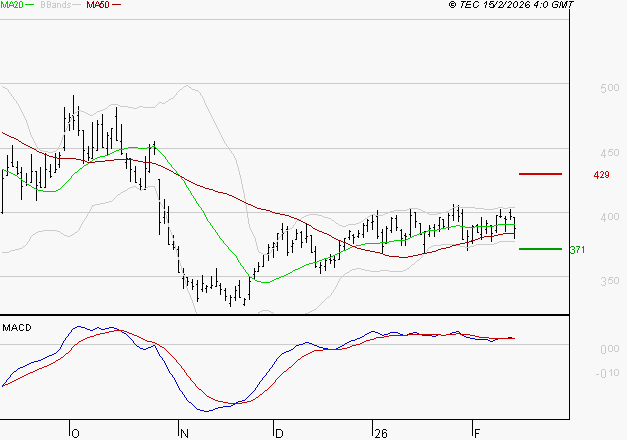Click the 500 price axis label
The image size is (627, 440).
[x=609, y=88]
